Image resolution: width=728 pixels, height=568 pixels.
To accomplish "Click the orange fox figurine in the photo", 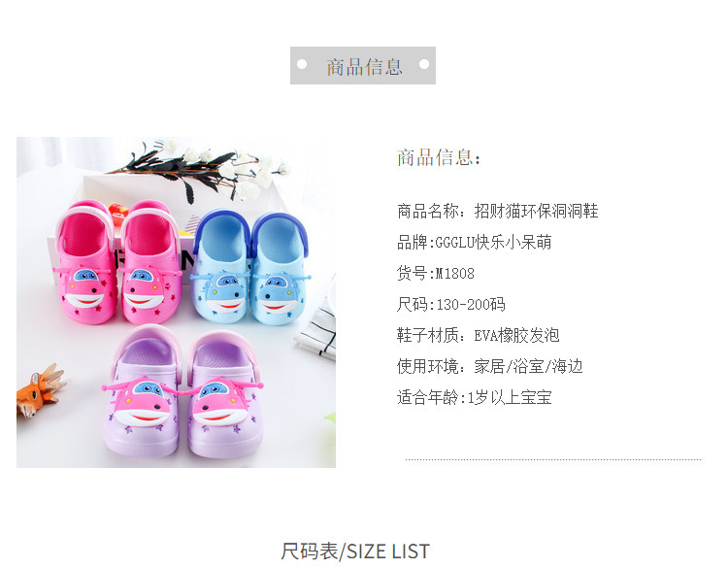I will click(39, 390).
